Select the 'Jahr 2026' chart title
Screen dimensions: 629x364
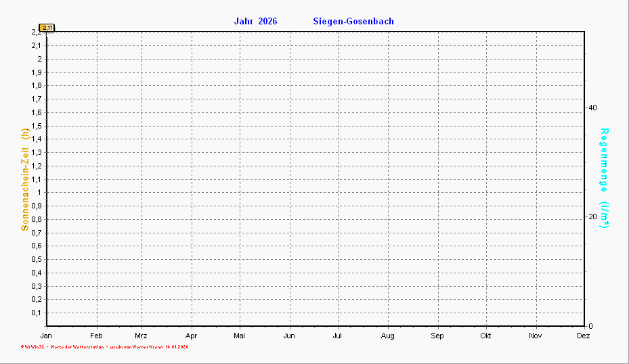255,21
